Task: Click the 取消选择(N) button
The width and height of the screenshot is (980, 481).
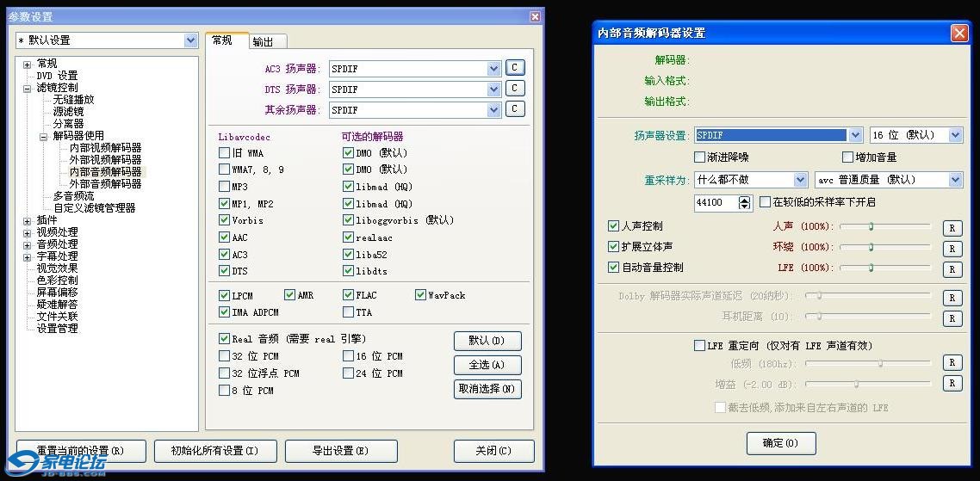Action: (x=487, y=389)
